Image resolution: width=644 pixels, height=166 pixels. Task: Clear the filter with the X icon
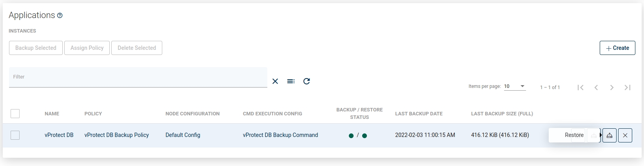pyautogui.click(x=275, y=81)
